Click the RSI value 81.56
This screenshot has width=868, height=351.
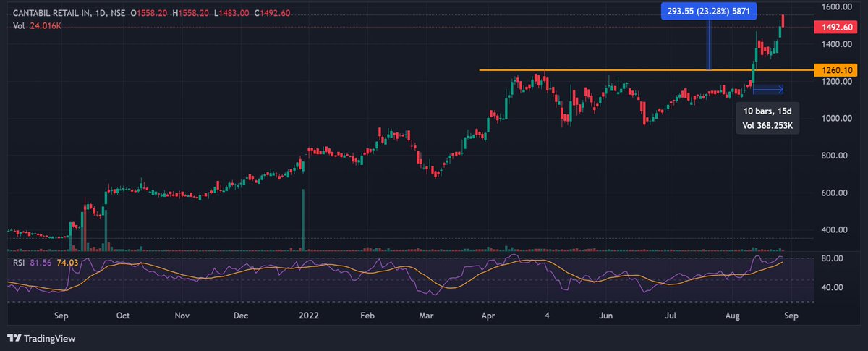(41, 262)
